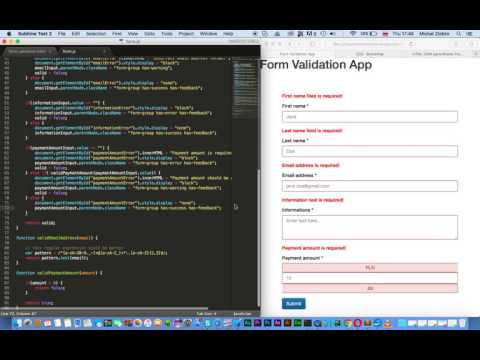Click 'First name field is required' error

[x=312, y=96]
